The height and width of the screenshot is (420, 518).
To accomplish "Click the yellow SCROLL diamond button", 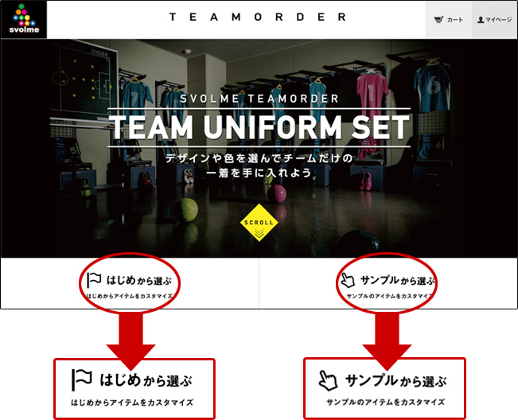I will (259, 223).
